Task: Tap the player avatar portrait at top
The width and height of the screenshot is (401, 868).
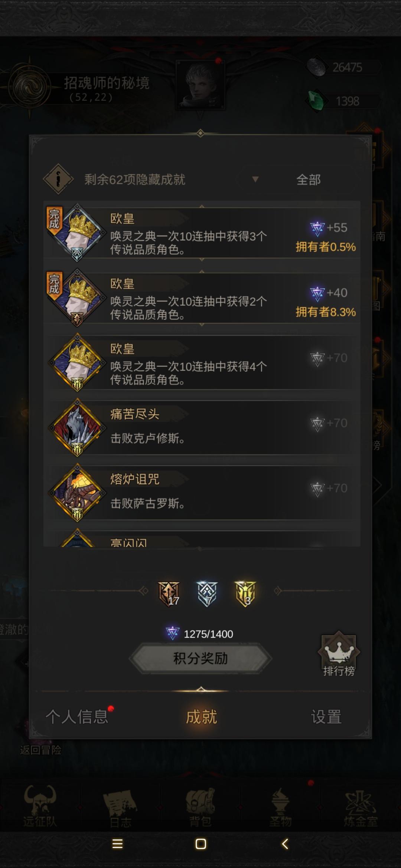Action: [200, 85]
